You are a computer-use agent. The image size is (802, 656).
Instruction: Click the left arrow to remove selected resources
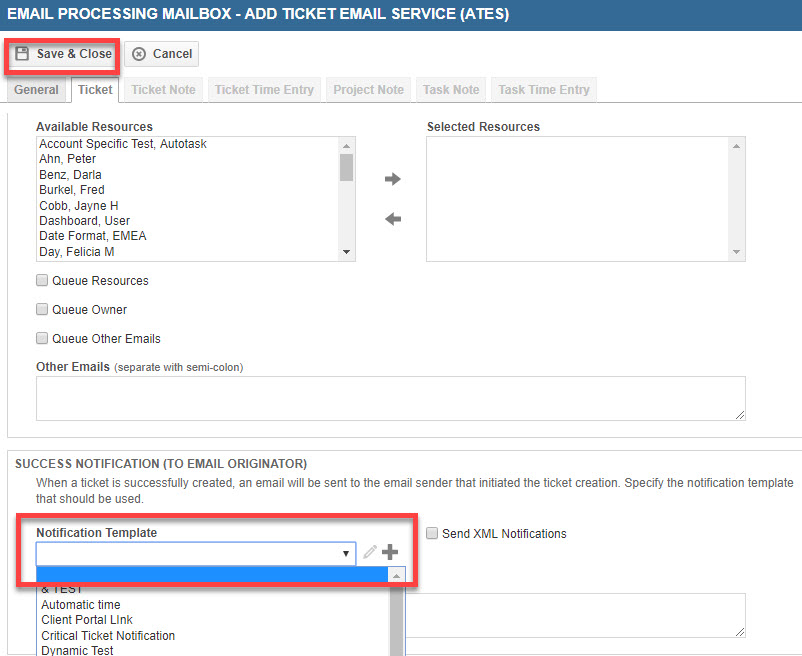point(392,219)
